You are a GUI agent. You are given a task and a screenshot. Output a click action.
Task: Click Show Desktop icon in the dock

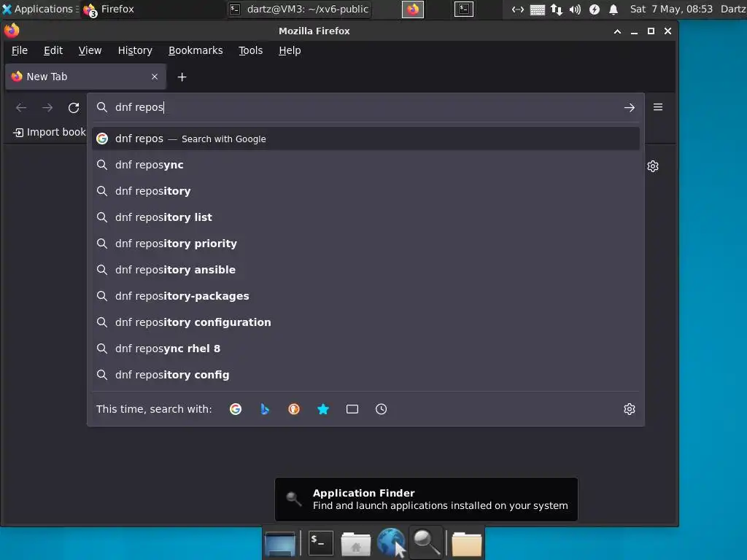coord(280,543)
